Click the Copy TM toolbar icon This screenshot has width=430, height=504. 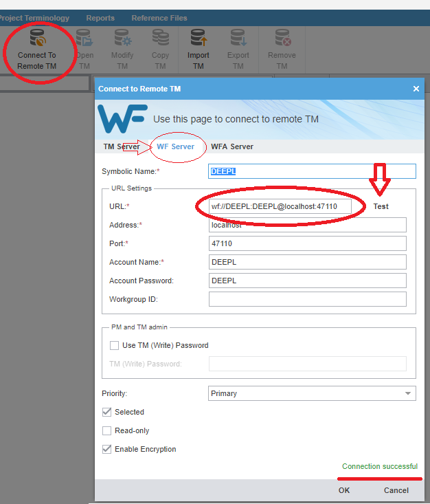[x=160, y=39]
